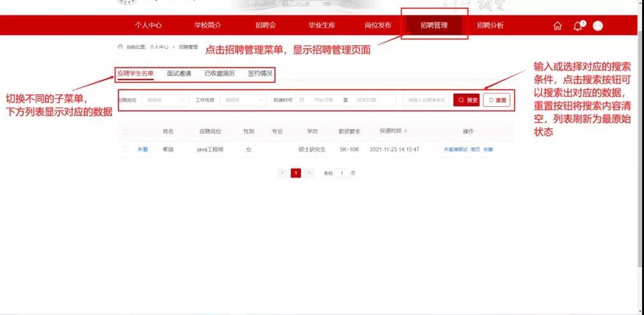Click the page number jump input box
Screen dimensions: 644x315
[342, 173]
